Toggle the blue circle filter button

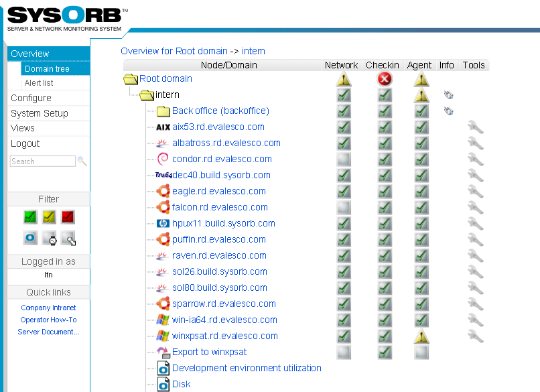point(30,238)
